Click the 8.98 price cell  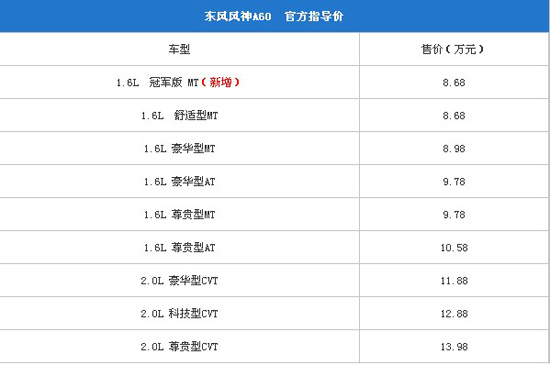[x=454, y=148]
